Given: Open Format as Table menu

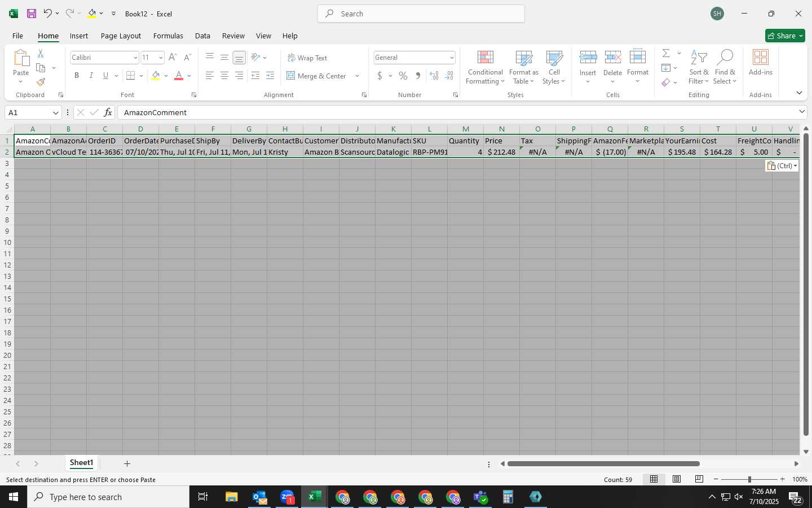Looking at the screenshot, I should (x=523, y=67).
